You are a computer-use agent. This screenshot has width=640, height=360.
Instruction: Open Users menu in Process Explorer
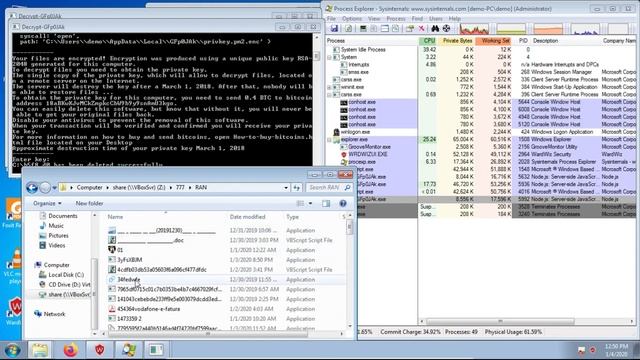pos(436,19)
